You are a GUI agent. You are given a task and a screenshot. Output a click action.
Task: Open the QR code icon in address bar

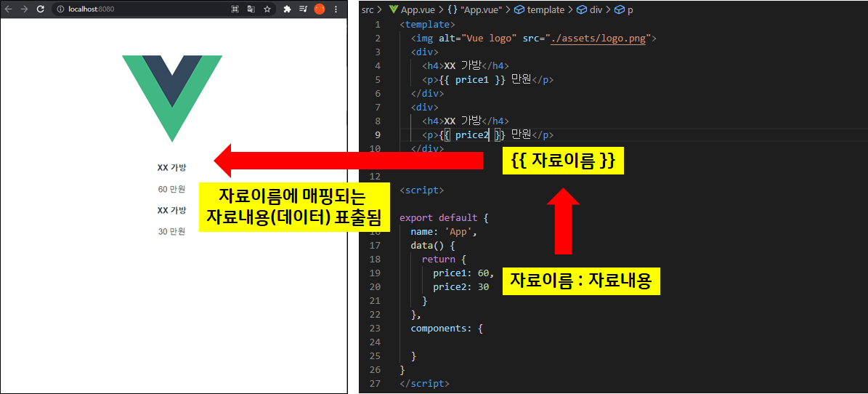point(235,9)
